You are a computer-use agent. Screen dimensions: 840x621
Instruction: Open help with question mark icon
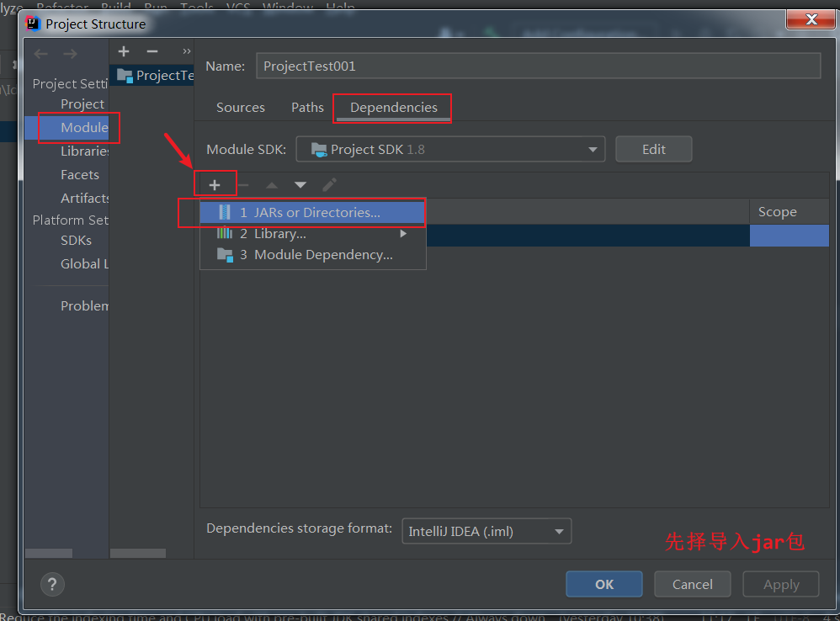coord(52,584)
